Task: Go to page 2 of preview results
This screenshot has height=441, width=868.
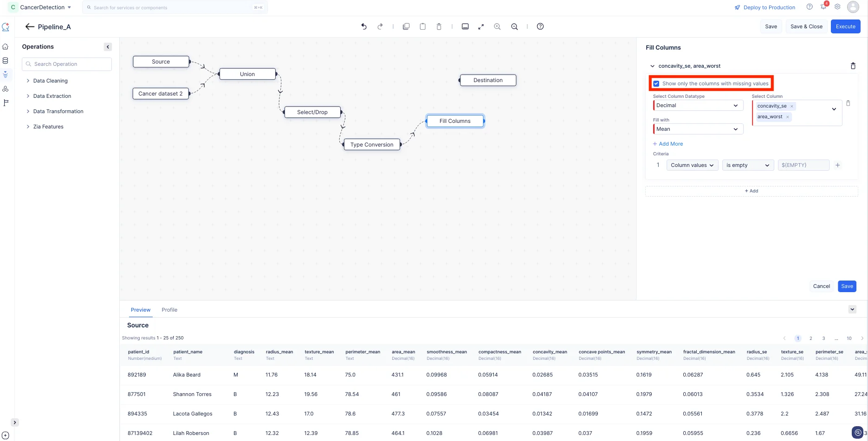Action: click(811, 339)
